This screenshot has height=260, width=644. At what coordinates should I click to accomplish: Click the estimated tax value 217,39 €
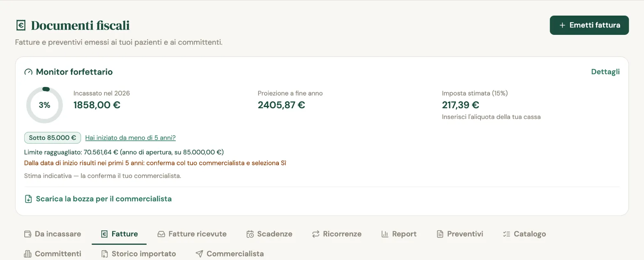click(x=461, y=105)
